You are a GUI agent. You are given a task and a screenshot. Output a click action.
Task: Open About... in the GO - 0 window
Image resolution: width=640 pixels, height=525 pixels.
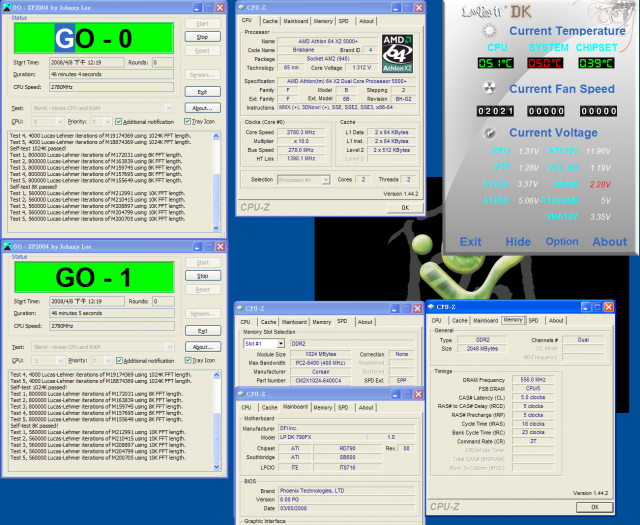(202, 108)
